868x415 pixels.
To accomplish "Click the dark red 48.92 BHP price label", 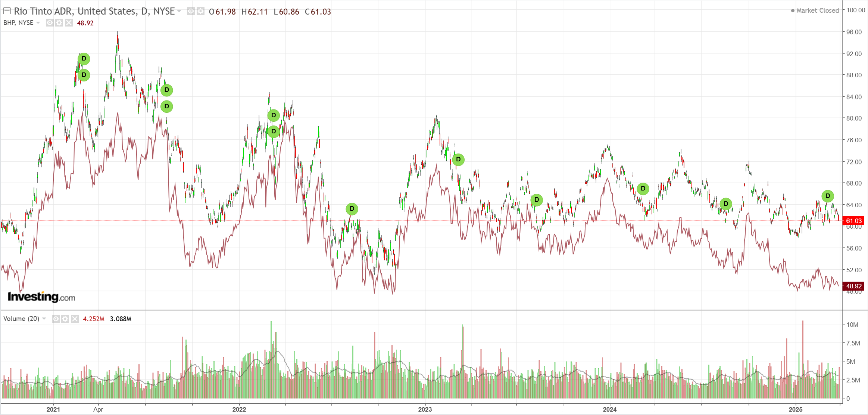I will tap(853, 286).
